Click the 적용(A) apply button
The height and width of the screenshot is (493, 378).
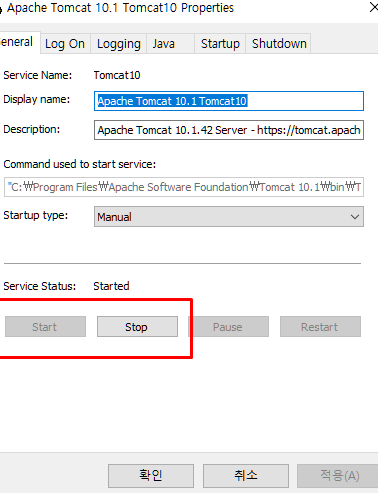338,476
